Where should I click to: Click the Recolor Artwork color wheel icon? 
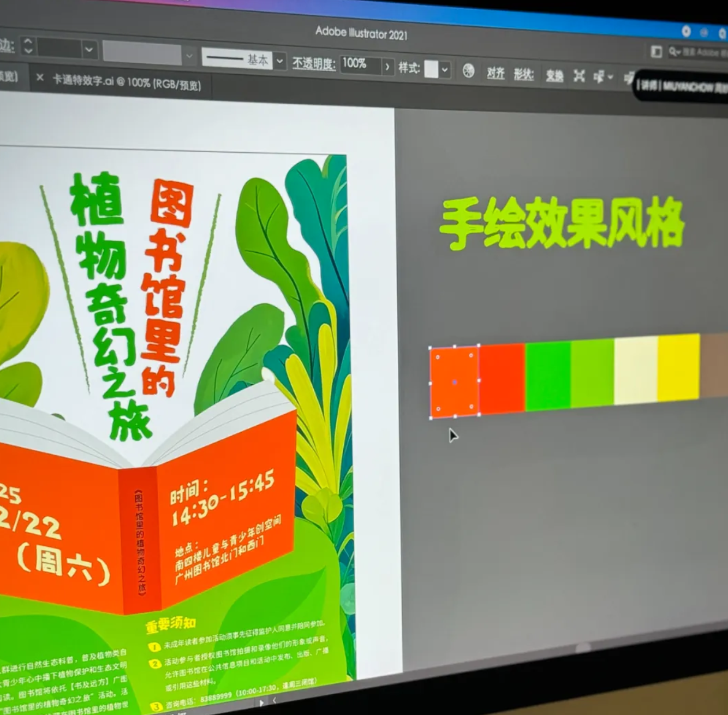[468, 71]
